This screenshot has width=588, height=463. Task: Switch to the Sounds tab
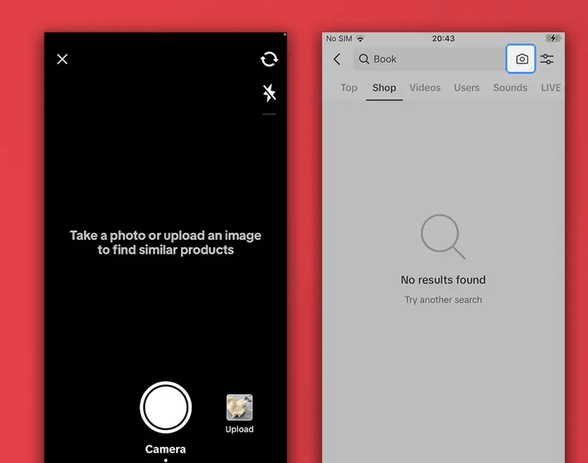click(510, 88)
